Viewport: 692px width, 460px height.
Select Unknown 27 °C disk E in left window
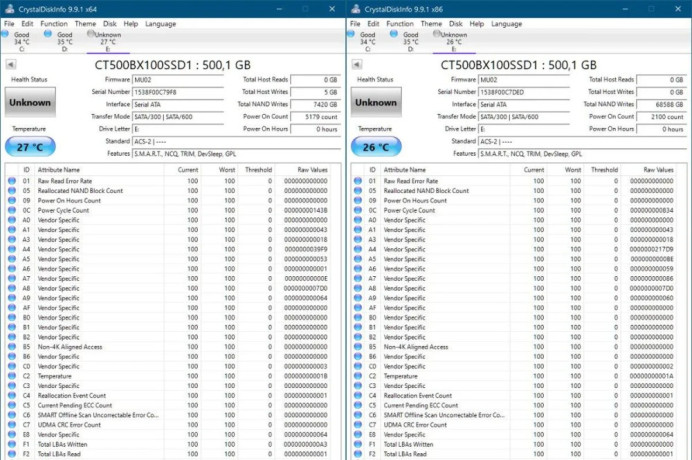click(106, 41)
